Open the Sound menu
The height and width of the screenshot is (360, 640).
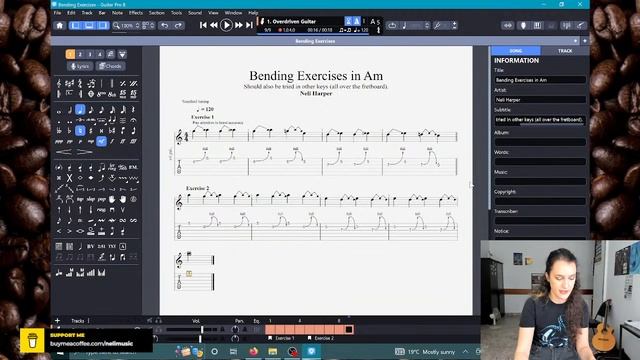pyautogui.click(x=195, y=13)
